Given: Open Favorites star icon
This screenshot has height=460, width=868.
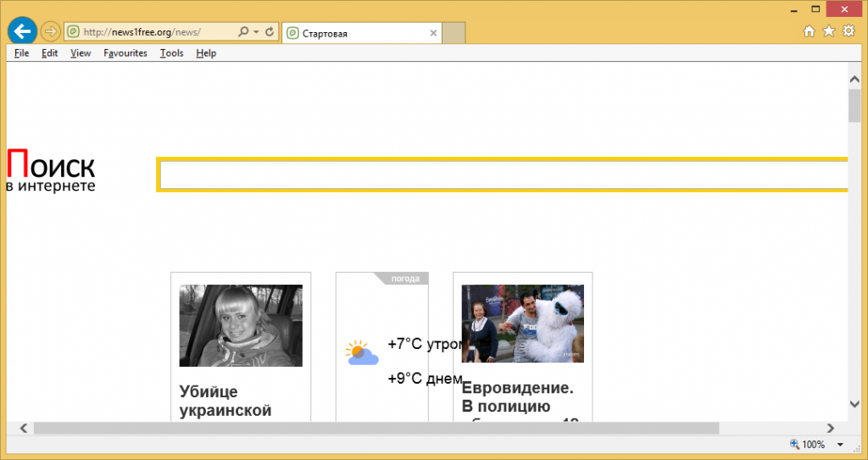Looking at the screenshot, I should (x=828, y=31).
